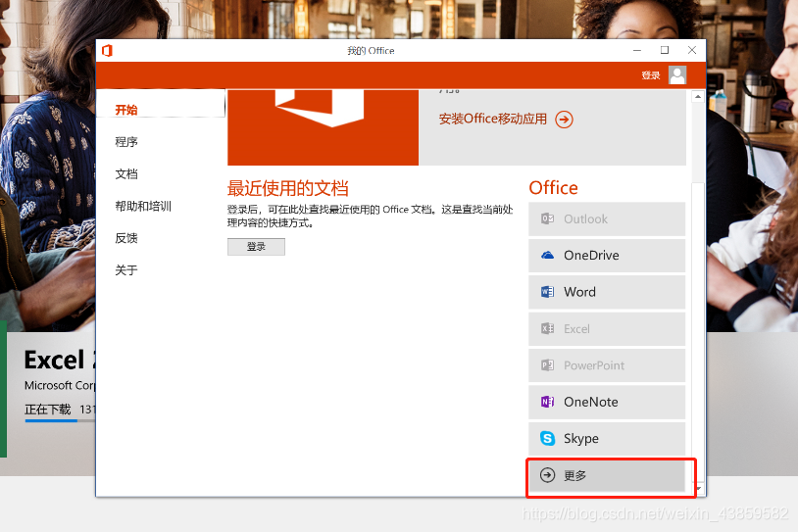Click the PowerPoint app icon
The width and height of the screenshot is (798, 532).
coord(548,365)
